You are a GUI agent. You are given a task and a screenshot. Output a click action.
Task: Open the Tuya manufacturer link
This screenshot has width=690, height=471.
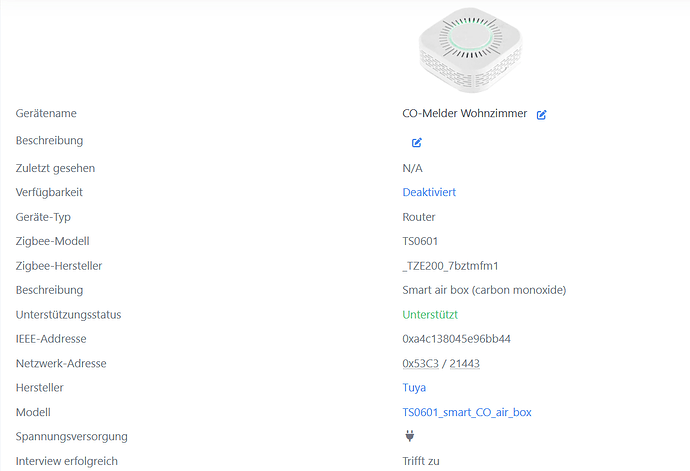pos(414,387)
